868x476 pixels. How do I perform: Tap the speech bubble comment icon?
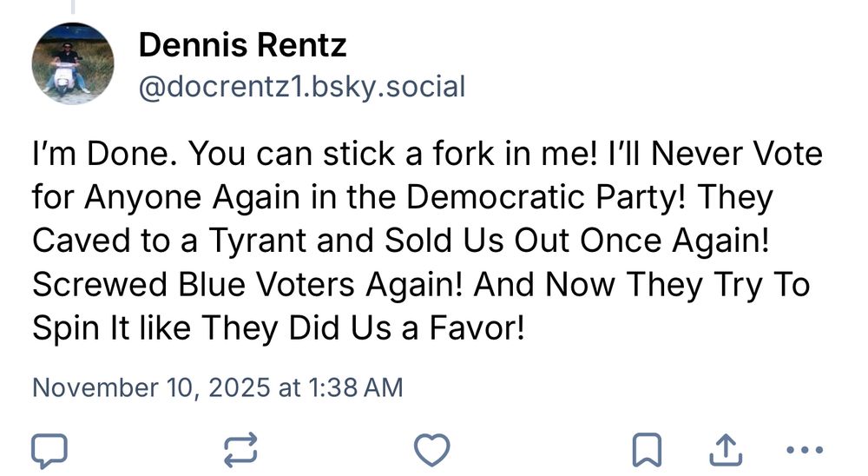(49, 449)
